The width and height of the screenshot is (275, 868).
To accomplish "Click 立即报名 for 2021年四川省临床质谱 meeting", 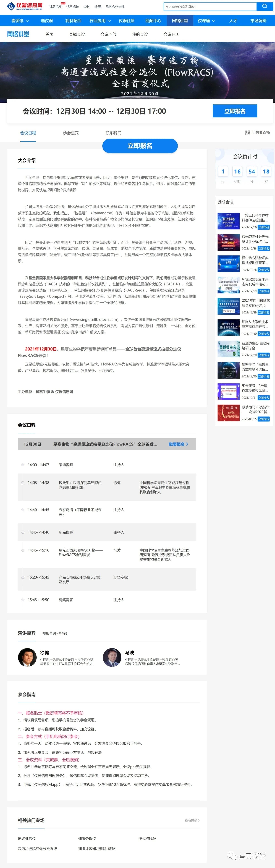I will [x=264, y=313].
